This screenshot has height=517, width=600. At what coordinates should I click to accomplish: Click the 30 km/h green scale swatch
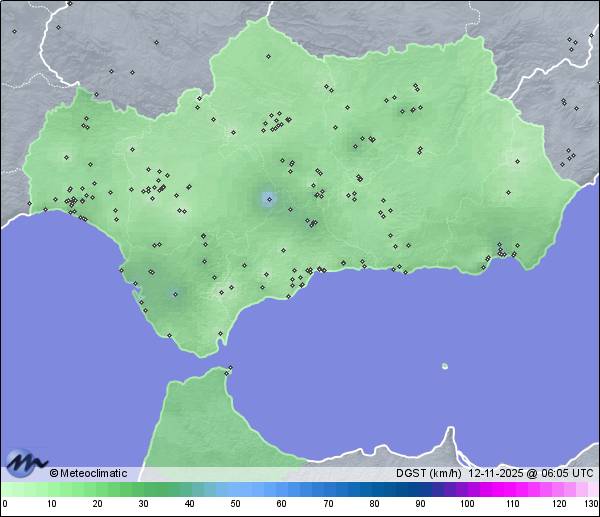pos(143,489)
